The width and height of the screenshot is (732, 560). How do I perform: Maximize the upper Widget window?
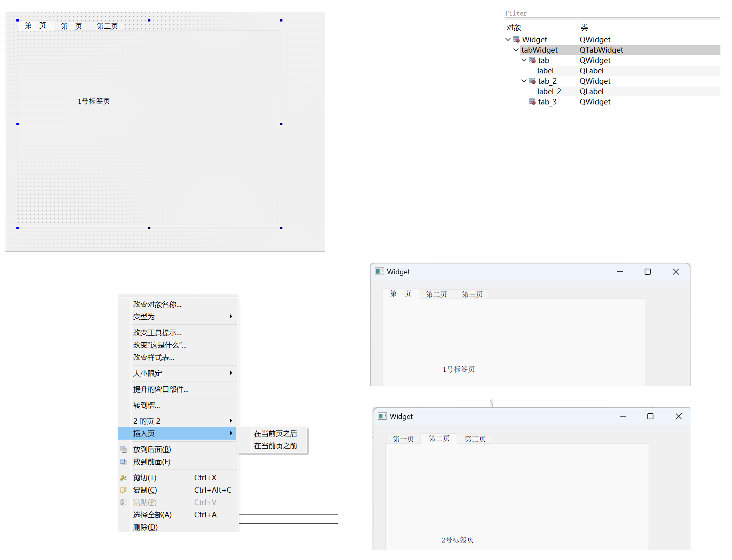[647, 271]
